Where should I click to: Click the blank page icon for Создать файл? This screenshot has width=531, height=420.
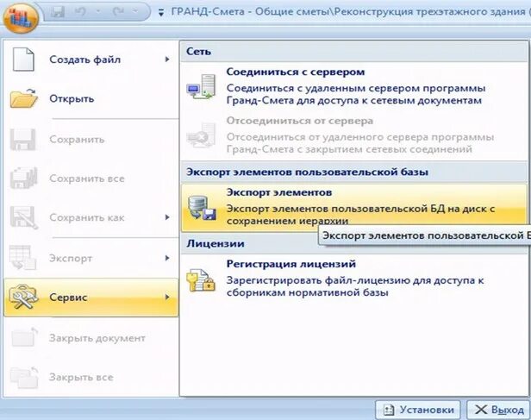click(23, 60)
